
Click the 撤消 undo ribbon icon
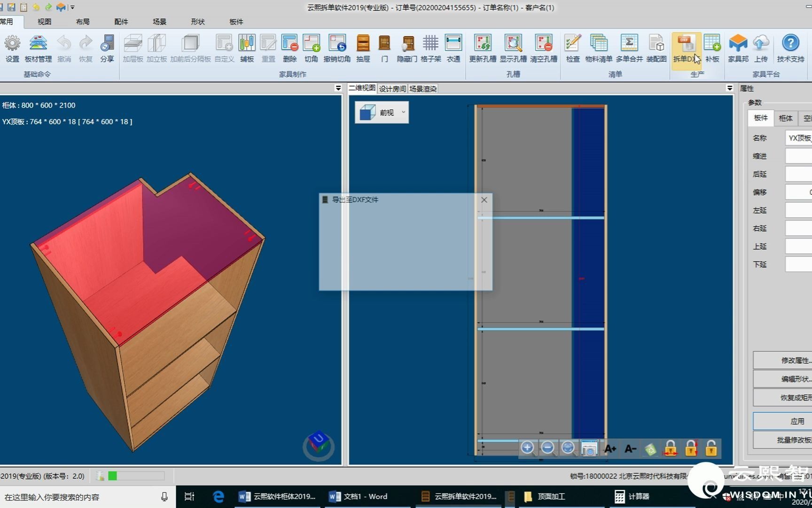point(64,48)
